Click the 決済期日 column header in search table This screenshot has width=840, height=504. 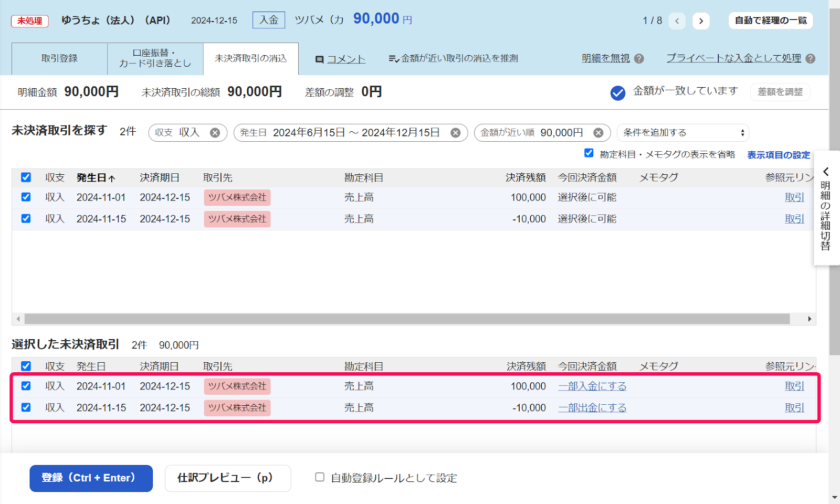tap(160, 178)
